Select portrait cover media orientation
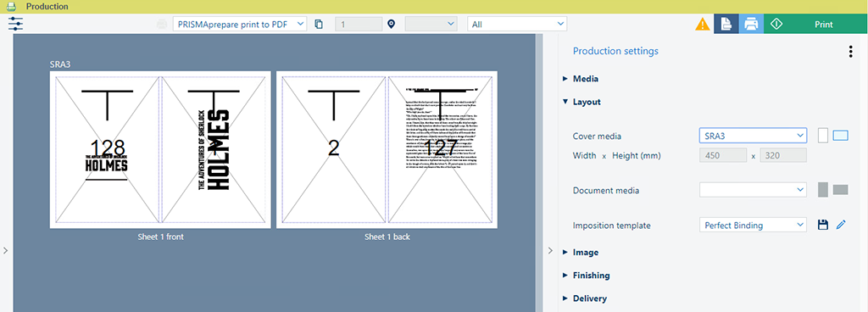This screenshot has width=868, height=312. [822, 136]
